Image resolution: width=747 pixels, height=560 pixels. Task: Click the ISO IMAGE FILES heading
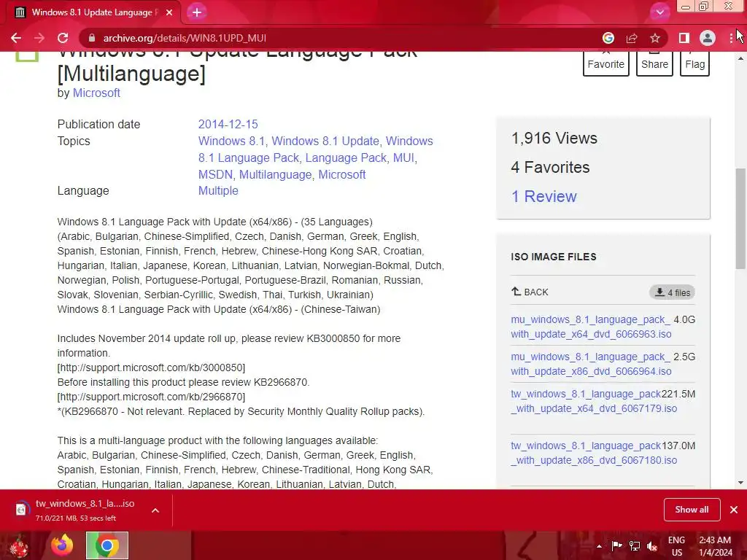pyautogui.click(x=554, y=257)
